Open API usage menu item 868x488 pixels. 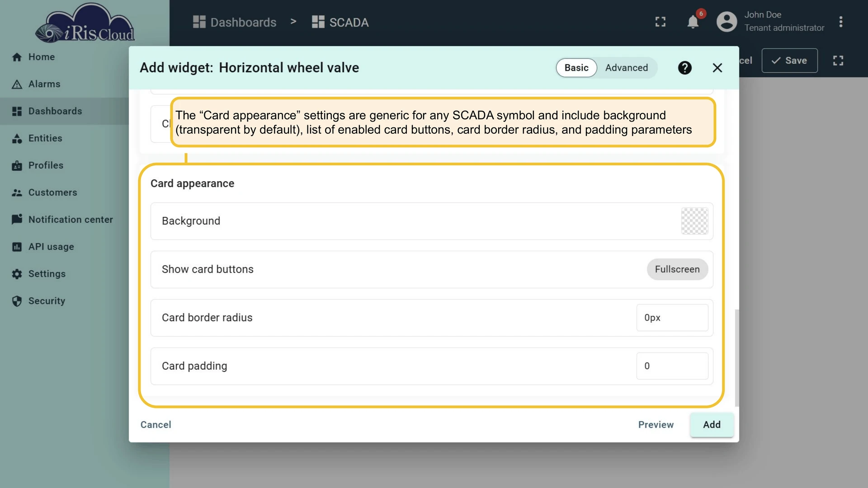point(64,247)
